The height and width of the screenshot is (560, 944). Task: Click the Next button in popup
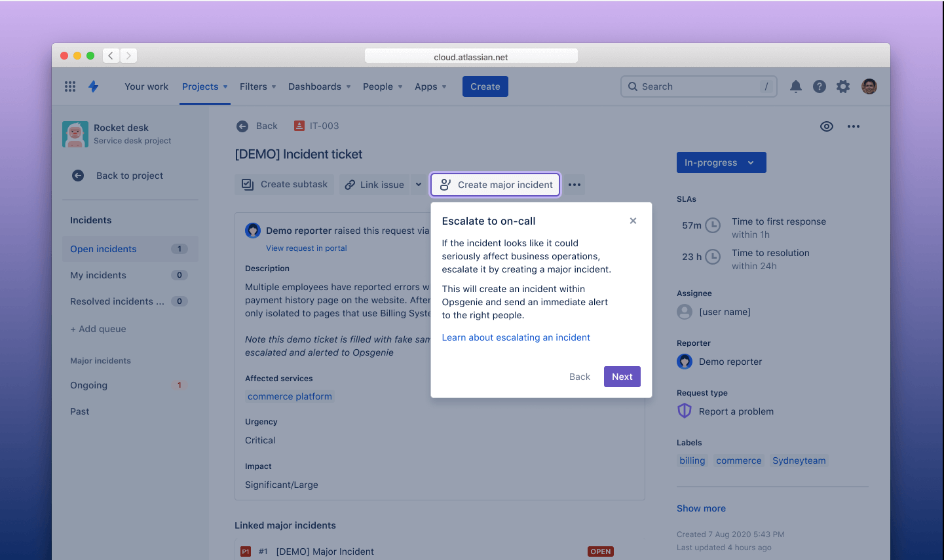pyautogui.click(x=622, y=377)
